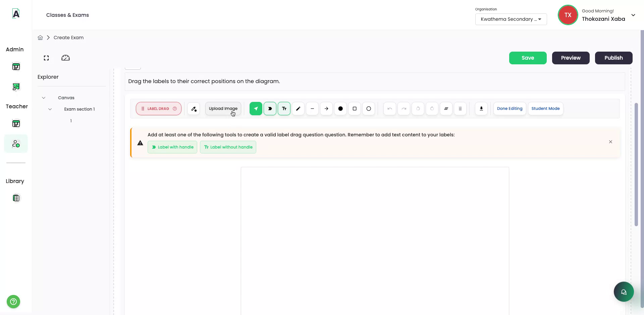The image size is (644, 315).
Task: Select the arrow shape tool
Action: point(326,109)
